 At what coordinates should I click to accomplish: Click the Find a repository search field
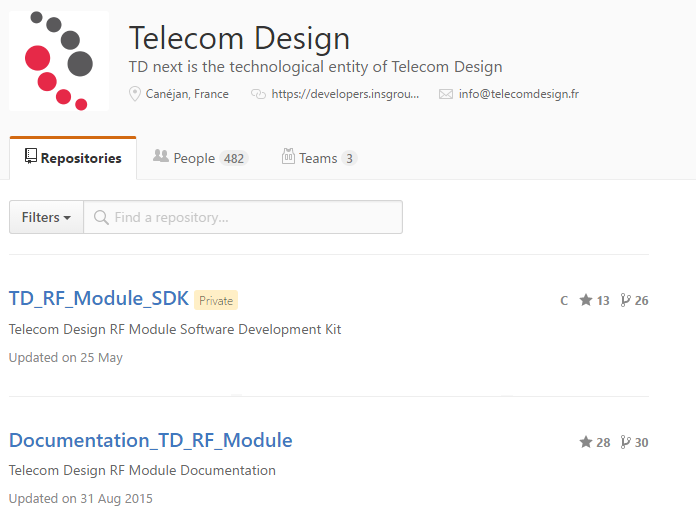point(243,217)
